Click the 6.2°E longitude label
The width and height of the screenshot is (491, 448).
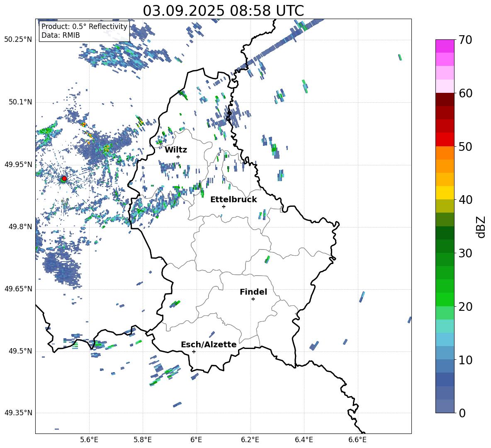(x=250, y=440)
